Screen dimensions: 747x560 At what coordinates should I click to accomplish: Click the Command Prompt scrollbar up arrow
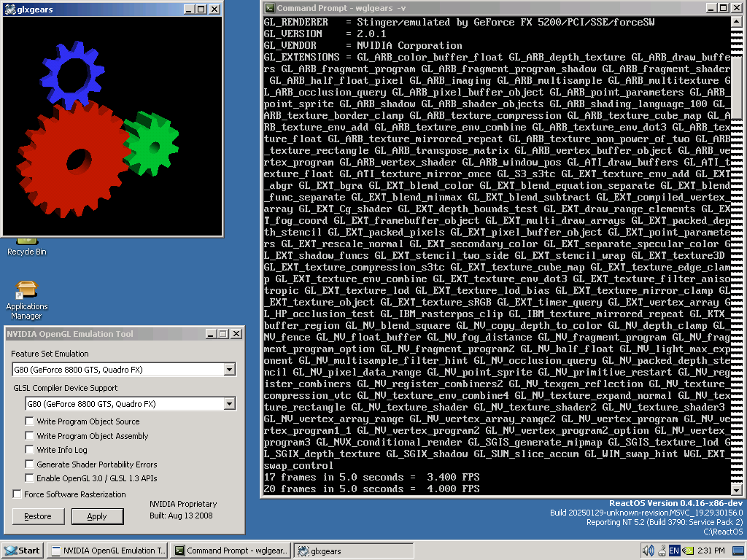(737, 22)
